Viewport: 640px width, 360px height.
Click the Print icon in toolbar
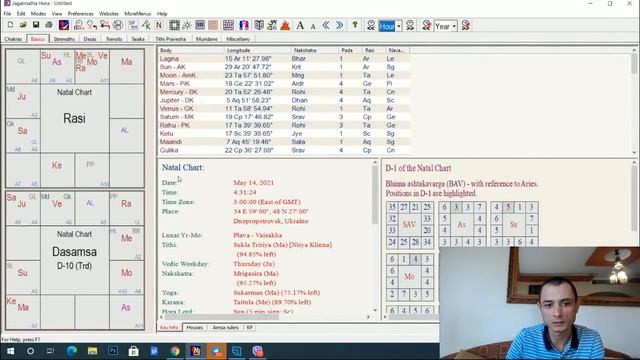click(x=49, y=25)
